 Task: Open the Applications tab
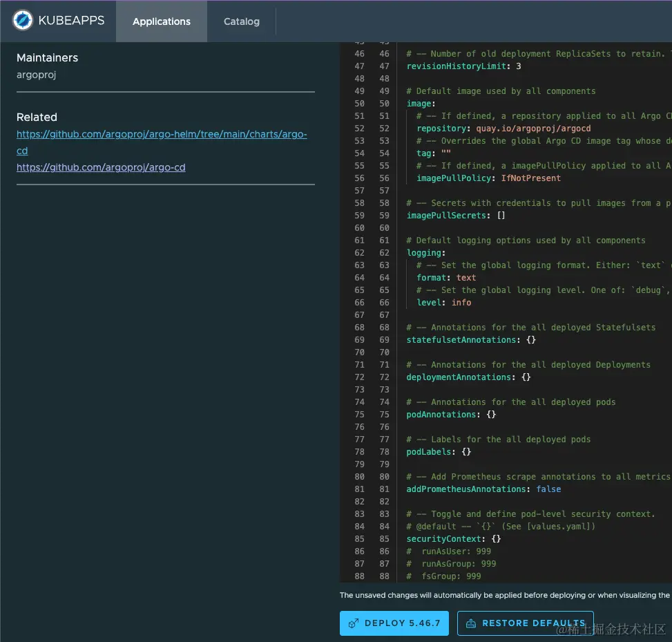[161, 21]
